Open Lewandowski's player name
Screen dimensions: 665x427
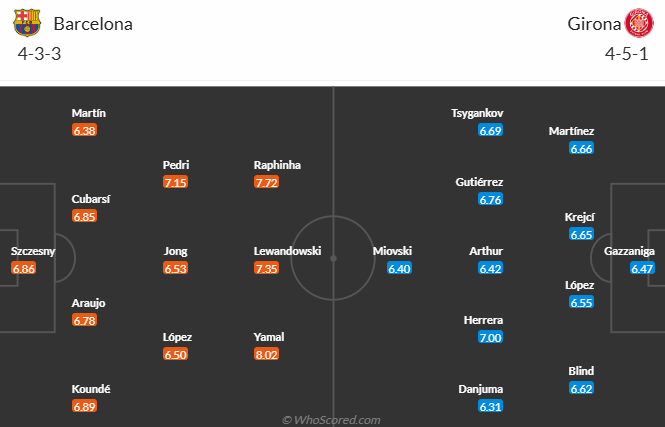(x=287, y=251)
